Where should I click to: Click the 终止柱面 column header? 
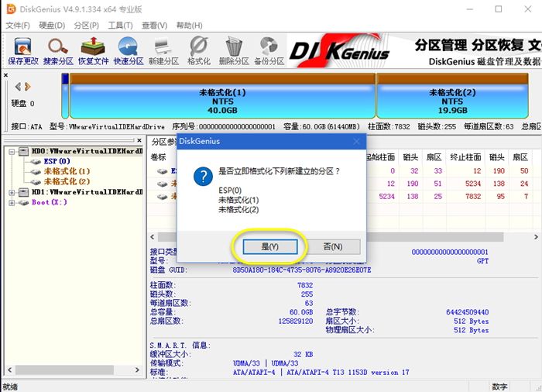coord(465,157)
